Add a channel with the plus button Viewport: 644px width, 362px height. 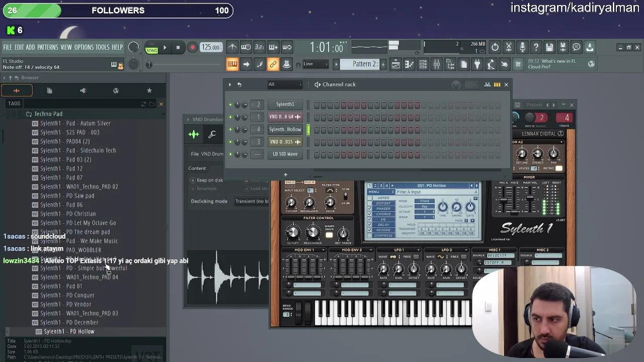(285, 174)
